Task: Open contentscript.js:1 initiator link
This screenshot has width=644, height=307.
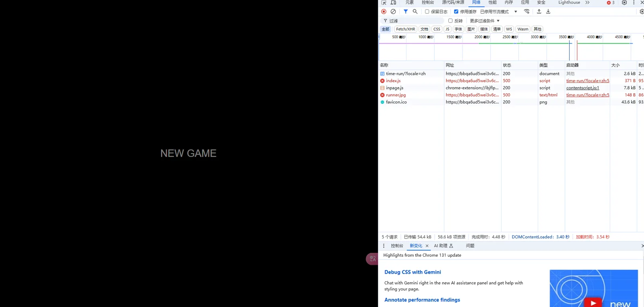Action: pos(582,88)
